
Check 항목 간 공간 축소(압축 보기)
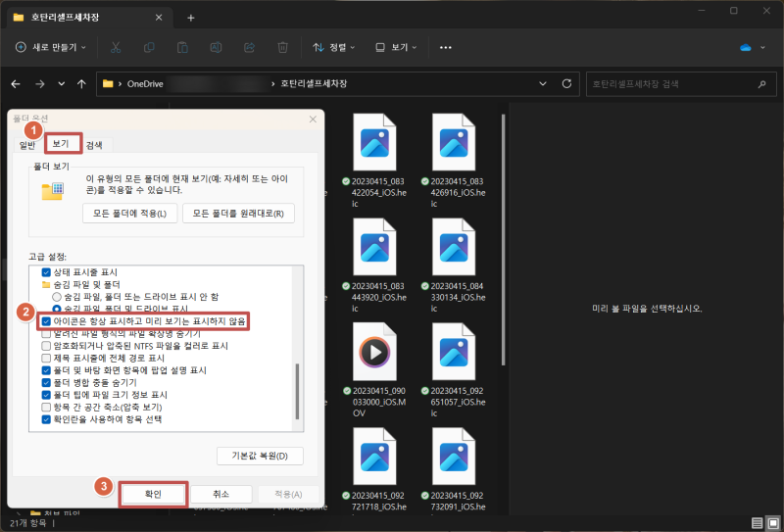tap(46, 407)
